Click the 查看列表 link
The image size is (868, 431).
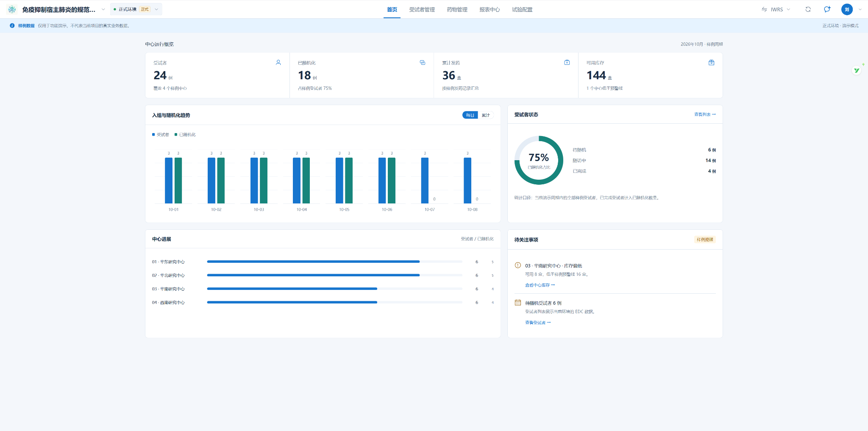coord(705,114)
